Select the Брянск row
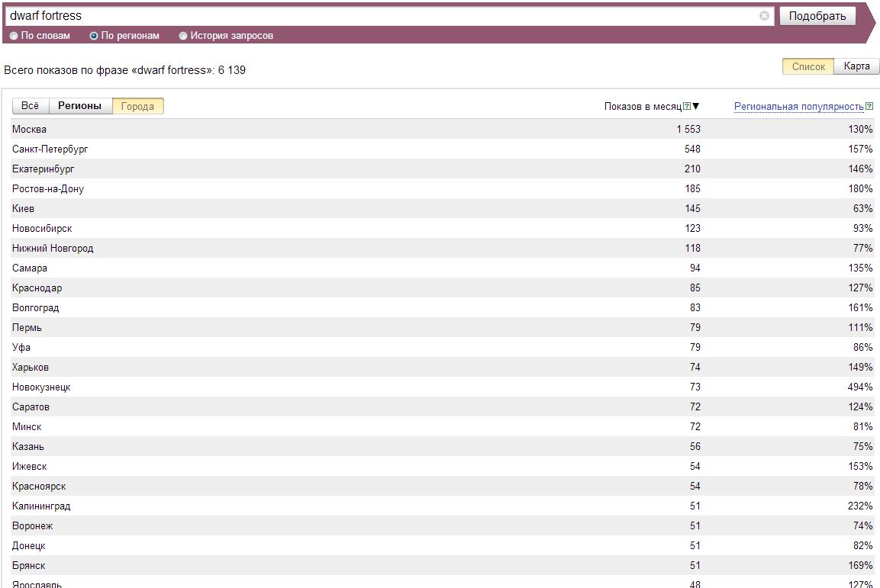 coord(442,566)
